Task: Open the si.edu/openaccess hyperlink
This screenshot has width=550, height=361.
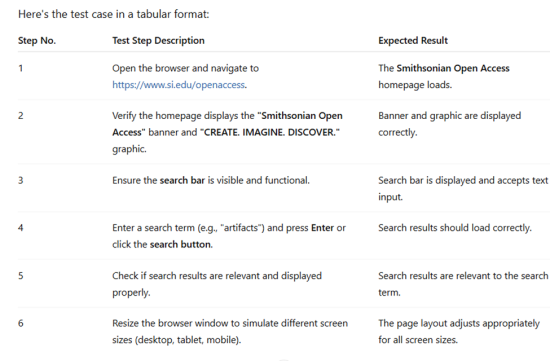Action: 179,85
